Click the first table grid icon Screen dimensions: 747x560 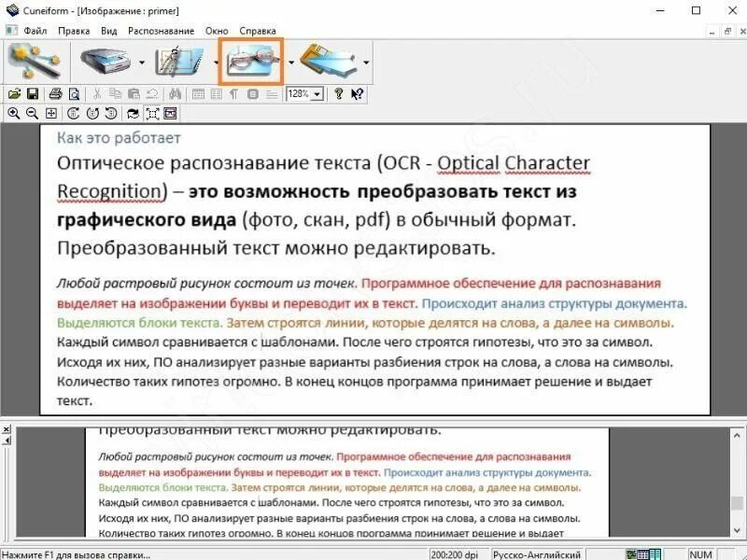coord(198,94)
